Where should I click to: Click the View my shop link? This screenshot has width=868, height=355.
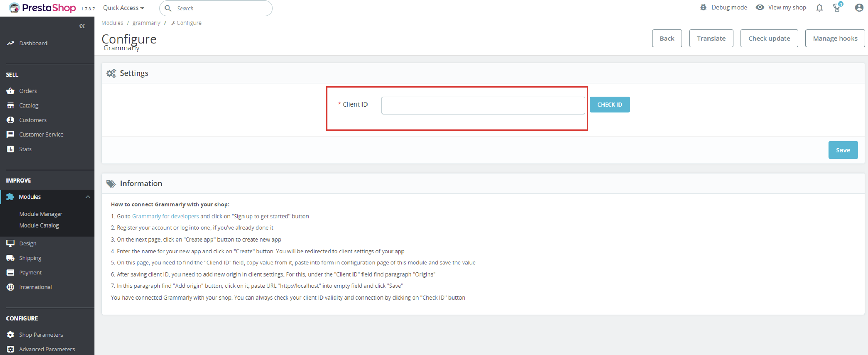(x=787, y=8)
